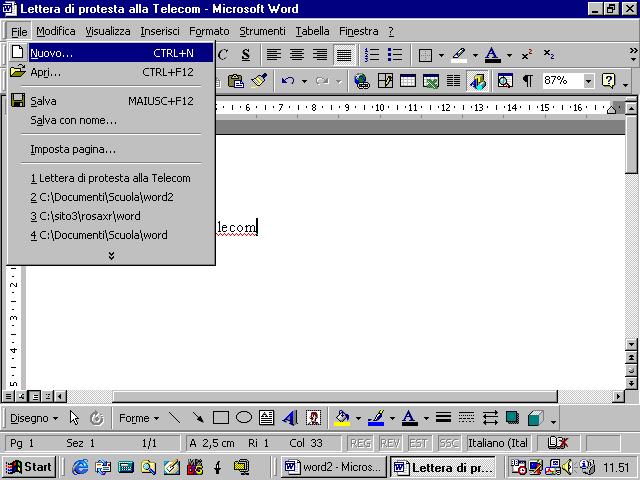
Task: Open recent file C:\sito3\rosaxr\word
Action: [111, 216]
